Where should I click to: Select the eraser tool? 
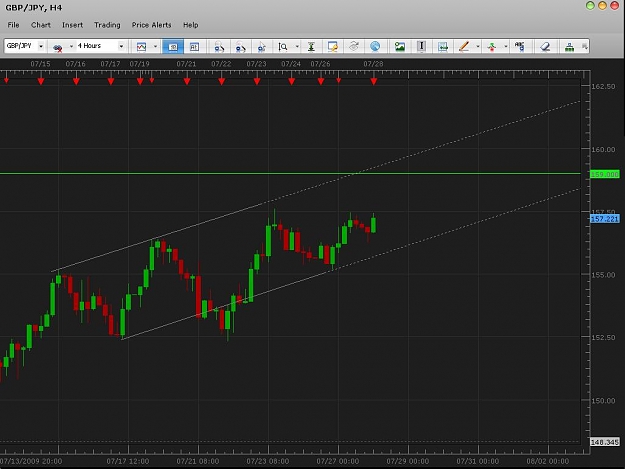pos(545,47)
